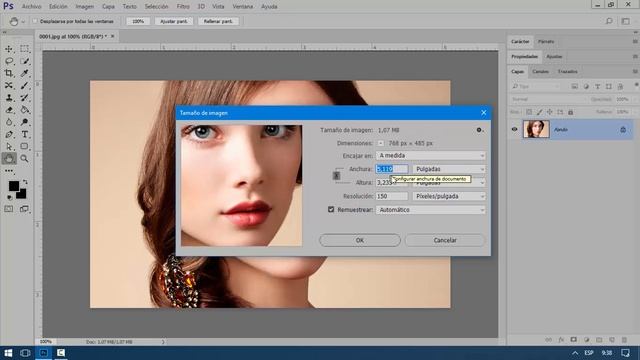Open the Edit Toolbar three-dots button
This screenshot has height=360, width=640.
click(9, 171)
